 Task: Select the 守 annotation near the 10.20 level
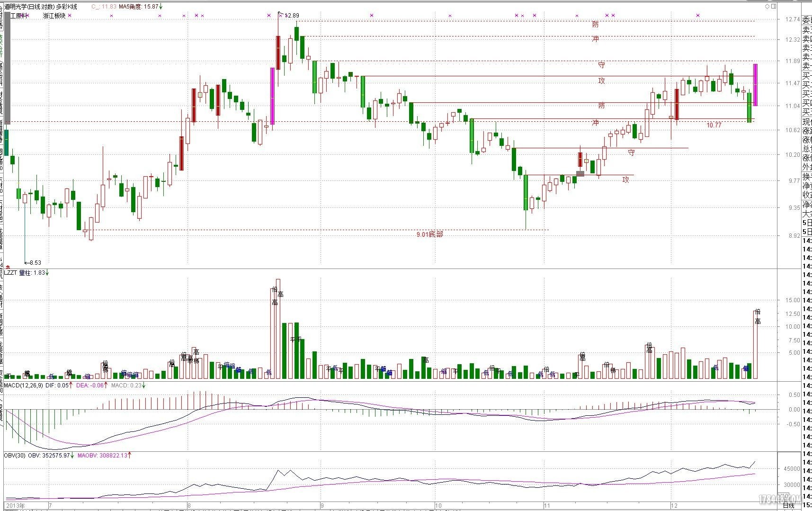(631, 152)
